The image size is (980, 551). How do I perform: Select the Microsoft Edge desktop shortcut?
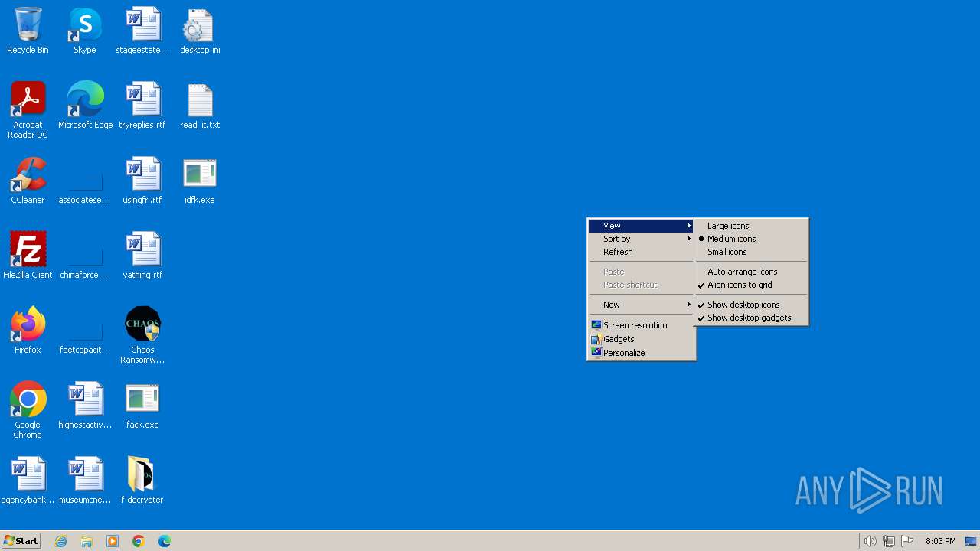[x=85, y=106]
